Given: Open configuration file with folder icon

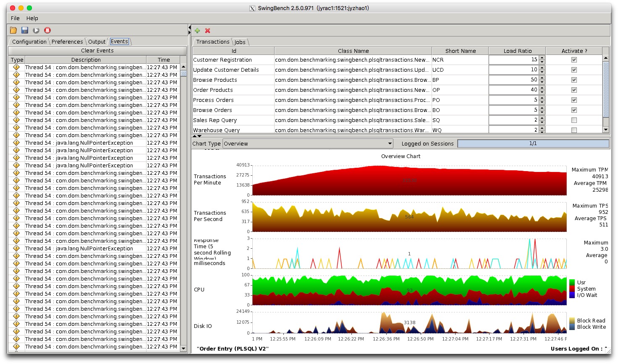Looking at the screenshot, I should point(13,30).
